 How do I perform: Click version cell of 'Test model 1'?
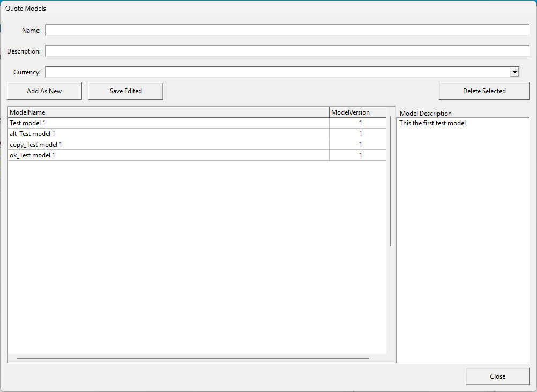tap(360, 123)
